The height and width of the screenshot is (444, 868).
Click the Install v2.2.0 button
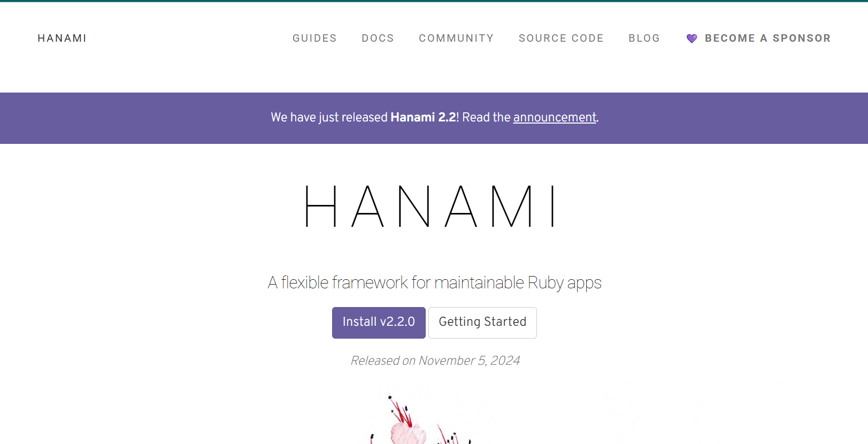click(x=379, y=322)
